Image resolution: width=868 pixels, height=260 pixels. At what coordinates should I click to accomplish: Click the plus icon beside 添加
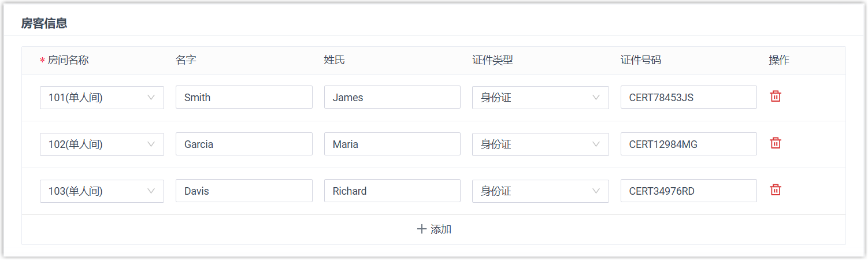tap(421, 229)
